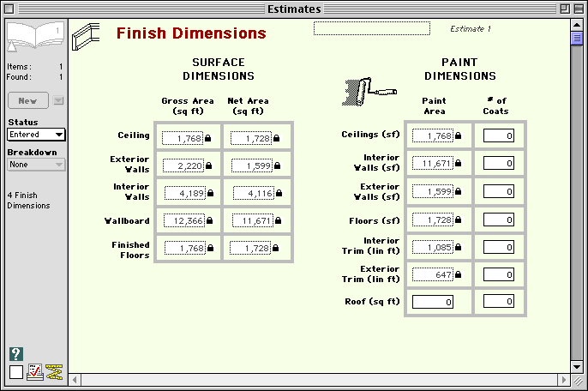Click the Roof paint area field
This screenshot has height=391, width=588.
pyautogui.click(x=432, y=302)
